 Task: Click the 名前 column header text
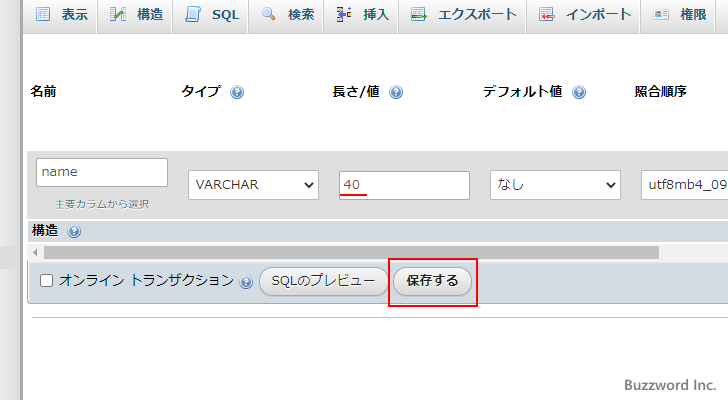click(x=43, y=91)
